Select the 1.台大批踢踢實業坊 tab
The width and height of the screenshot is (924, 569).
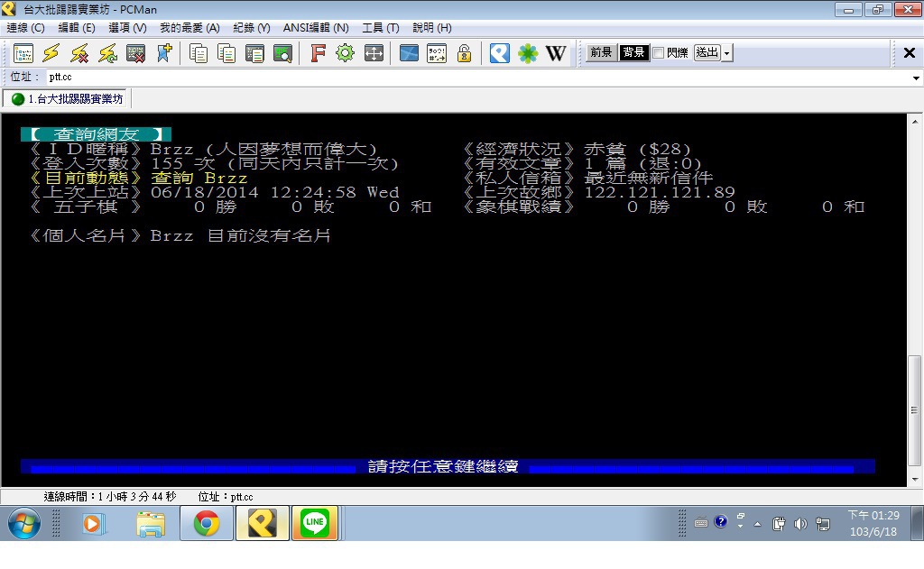pyautogui.click(x=67, y=99)
